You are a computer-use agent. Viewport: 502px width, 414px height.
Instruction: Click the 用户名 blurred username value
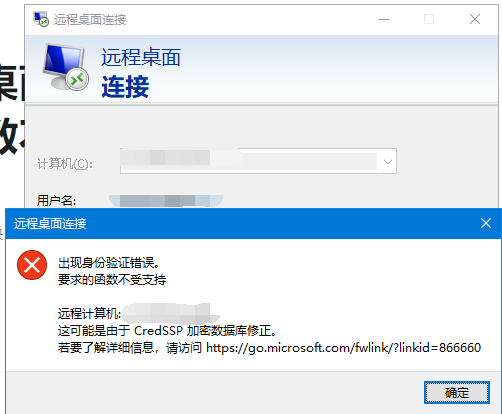(x=166, y=201)
